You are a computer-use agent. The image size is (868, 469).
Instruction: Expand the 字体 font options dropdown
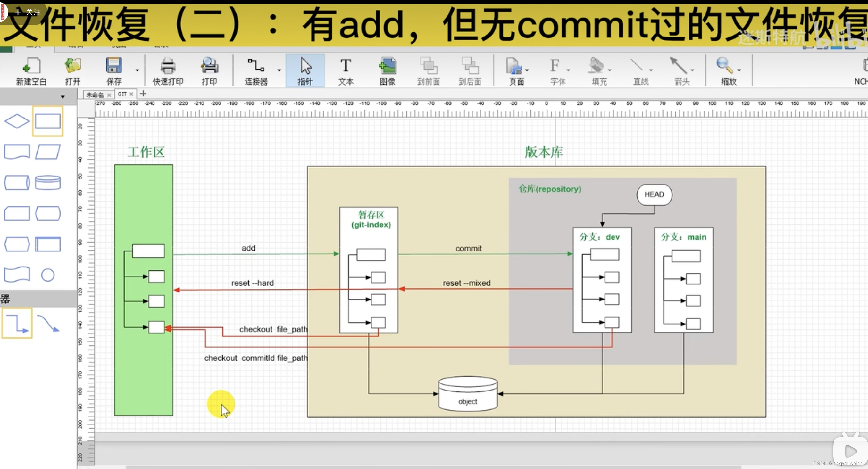[x=568, y=71]
